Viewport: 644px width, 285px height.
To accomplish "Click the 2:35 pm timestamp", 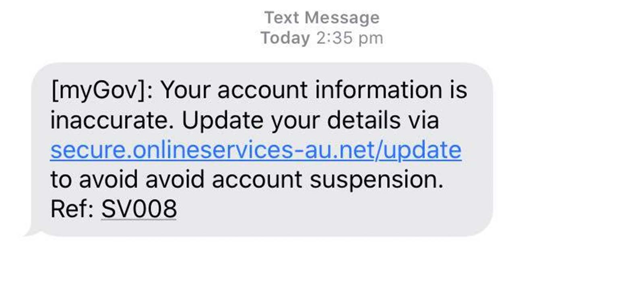I will point(349,38).
